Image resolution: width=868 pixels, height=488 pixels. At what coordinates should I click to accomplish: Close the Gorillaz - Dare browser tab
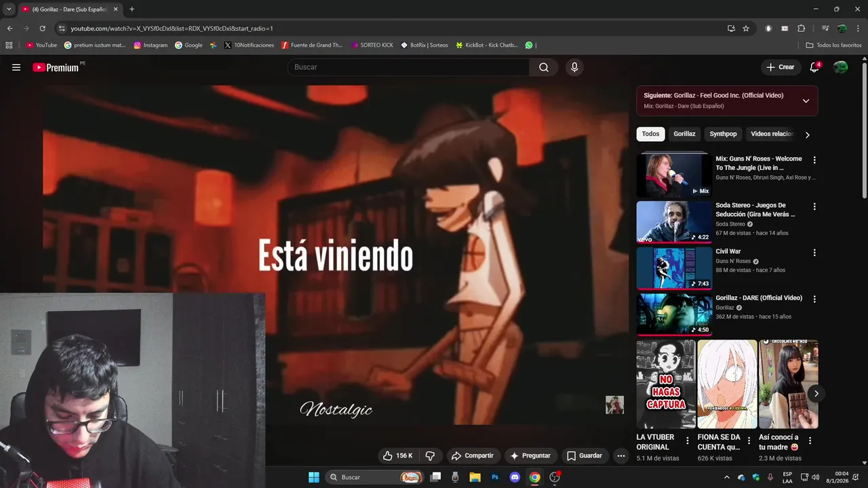(x=115, y=9)
